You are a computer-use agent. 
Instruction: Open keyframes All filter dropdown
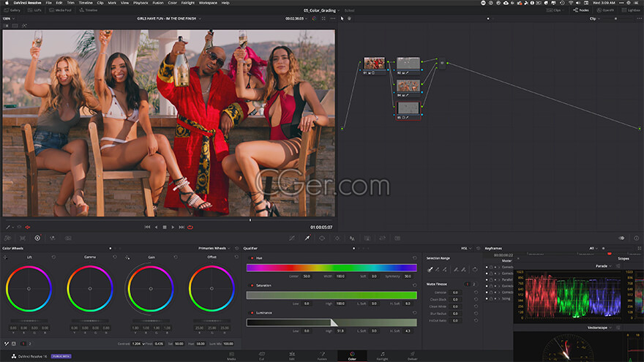pos(593,249)
